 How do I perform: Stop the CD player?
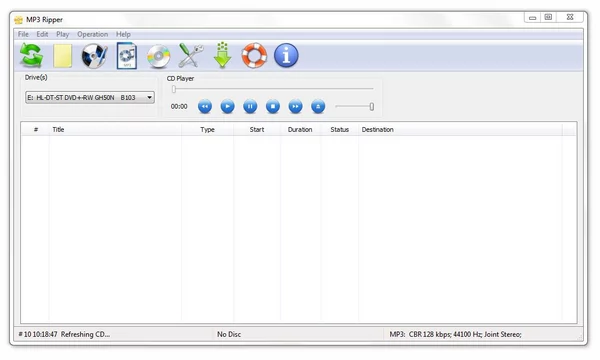coord(272,106)
